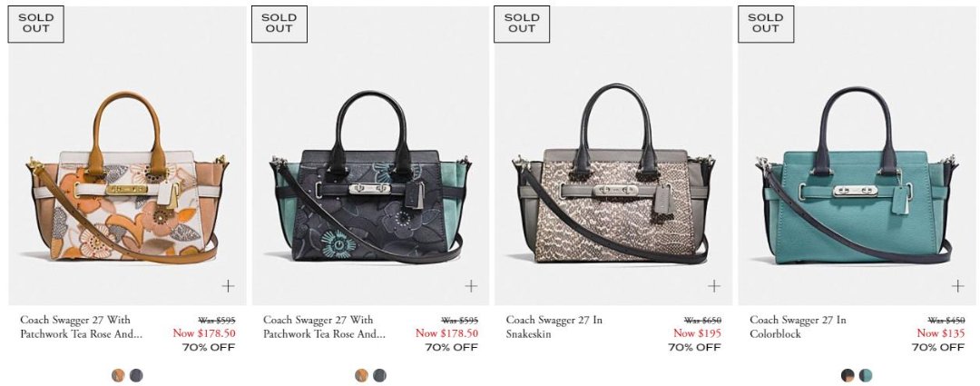This screenshot has width=980, height=386.
Task: Click the Sold Out badge on the teal Colorblock bag
Action: pyautogui.click(x=766, y=24)
